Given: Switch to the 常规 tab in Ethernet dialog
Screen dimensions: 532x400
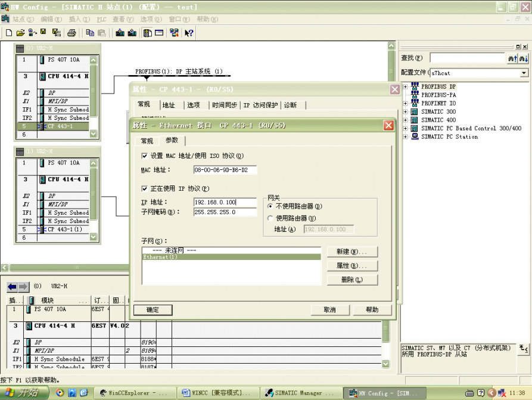Looking at the screenshot, I should coord(147,141).
